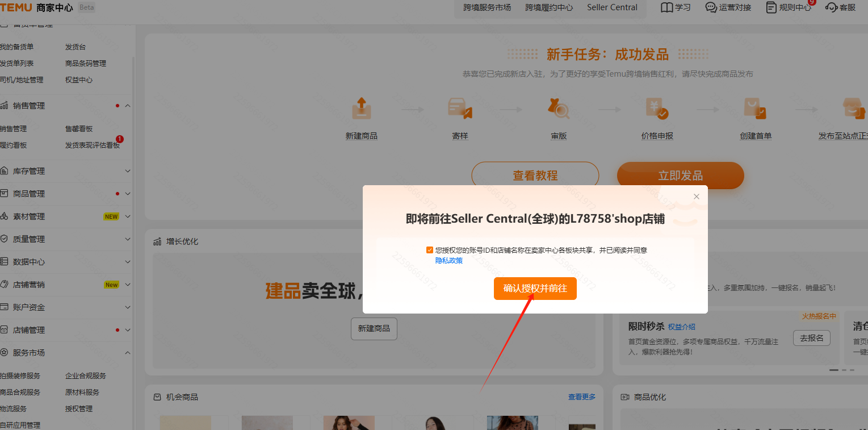This screenshot has width=868, height=430.
Task: Click the 运营对接 chat icon
Action: click(x=711, y=7)
